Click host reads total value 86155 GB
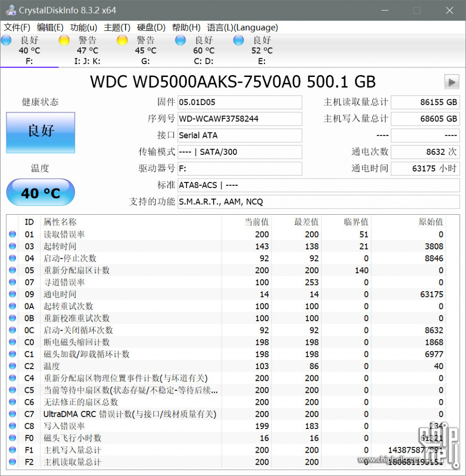Screen dimensions: 466x476 (x=425, y=102)
